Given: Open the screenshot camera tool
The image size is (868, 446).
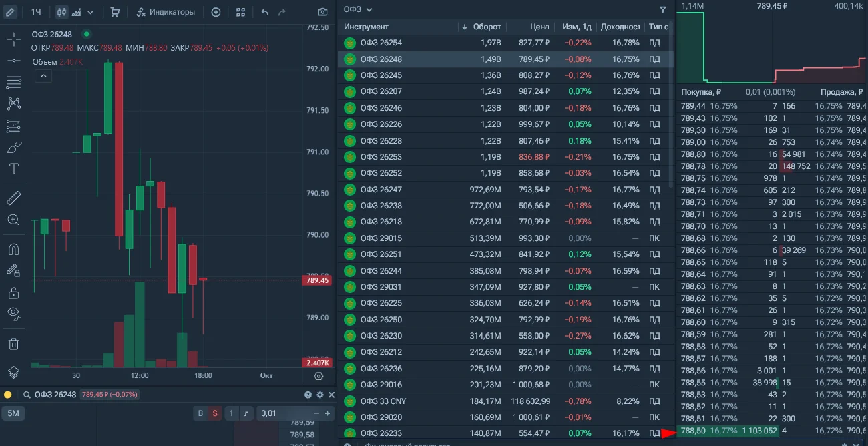Looking at the screenshot, I should click(x=322, y=12).
